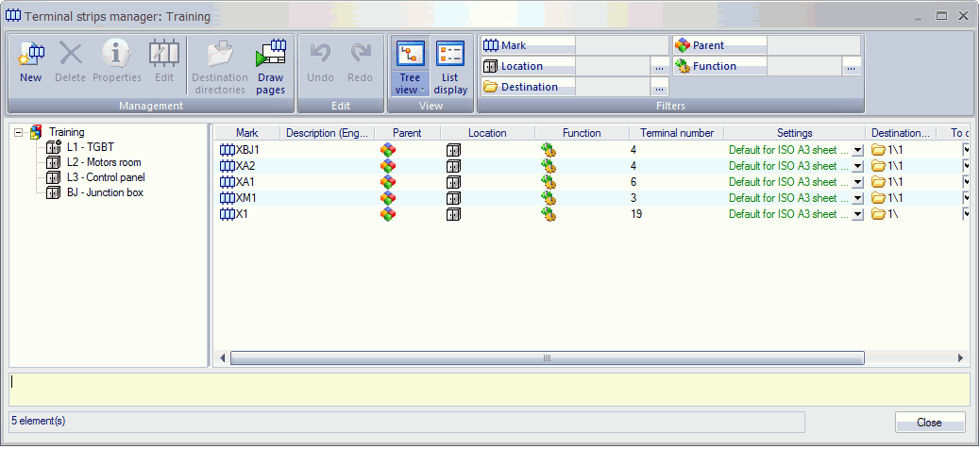Click the Close button
The height and width of the screenshot is (449, 980).
click(x=929, y=423)
